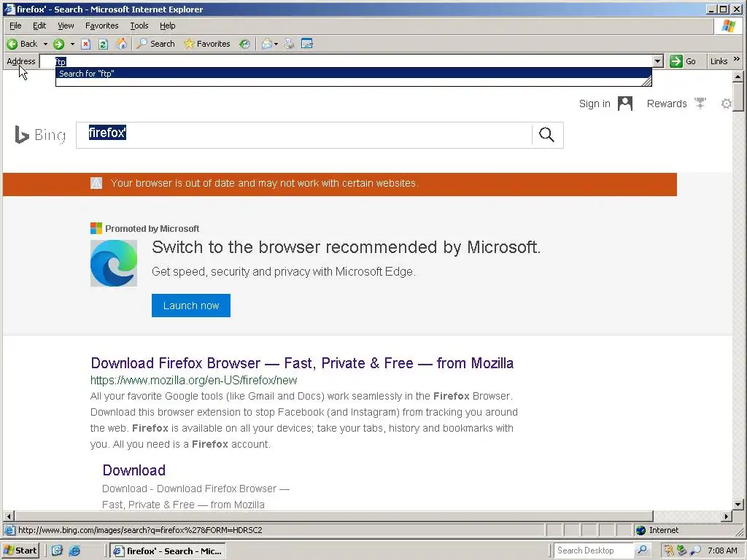
Task: Open the Help menu
Action: [x=167, y=26]
